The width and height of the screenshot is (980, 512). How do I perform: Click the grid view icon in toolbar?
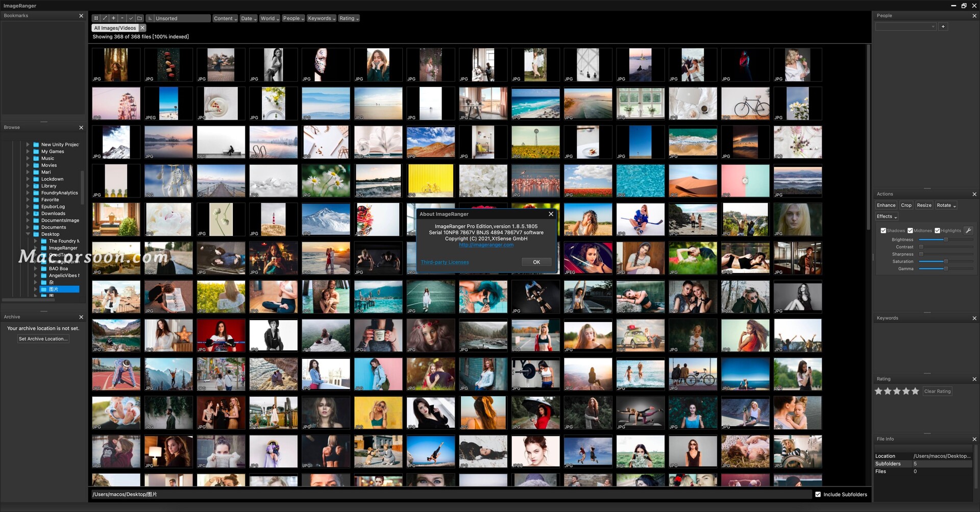click(96, 18)
